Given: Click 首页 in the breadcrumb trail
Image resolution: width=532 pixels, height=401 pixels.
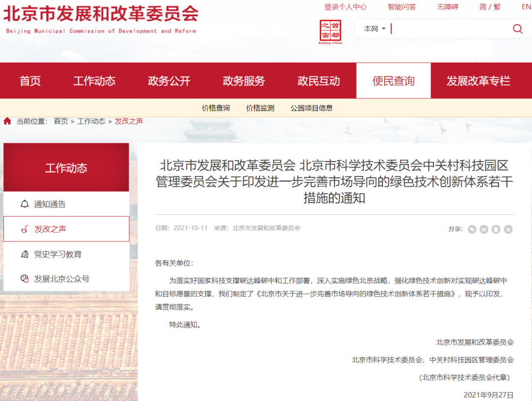Looking at the screenshot, I should click(61, 121).
